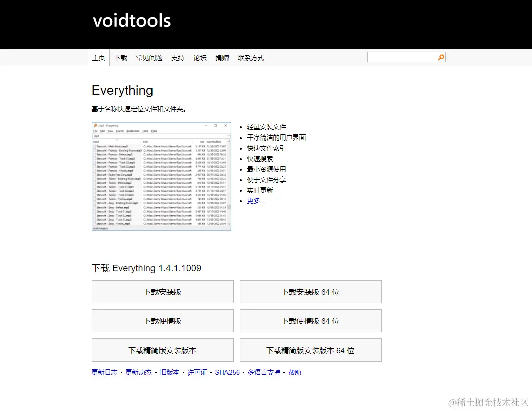This screenshot has width=532, height=411.
Task: Click the 便于文件分享 feature text
Action: [266, 180]
